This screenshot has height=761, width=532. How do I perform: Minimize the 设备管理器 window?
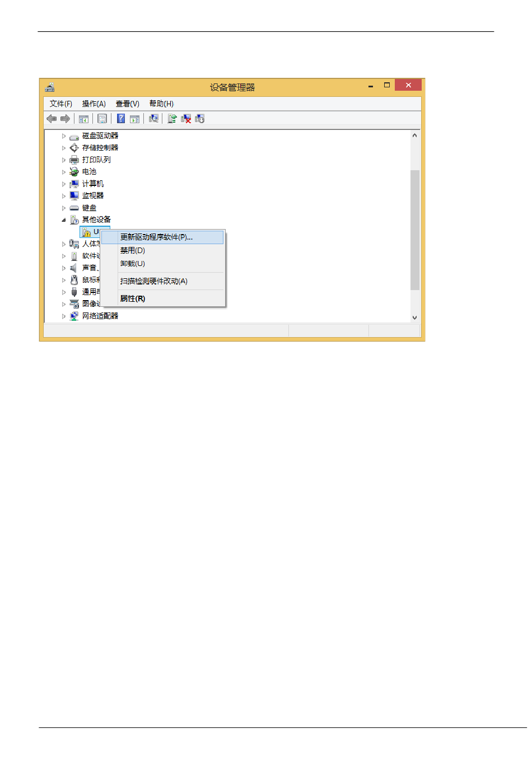371,86
